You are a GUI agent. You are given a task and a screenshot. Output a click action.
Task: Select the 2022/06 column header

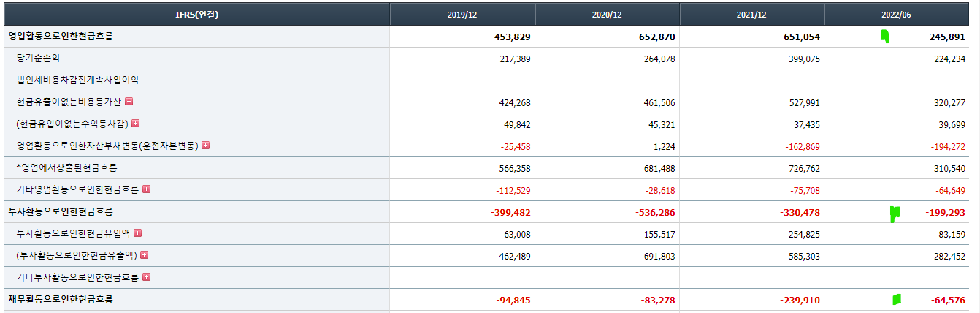(x=896, y=15)
